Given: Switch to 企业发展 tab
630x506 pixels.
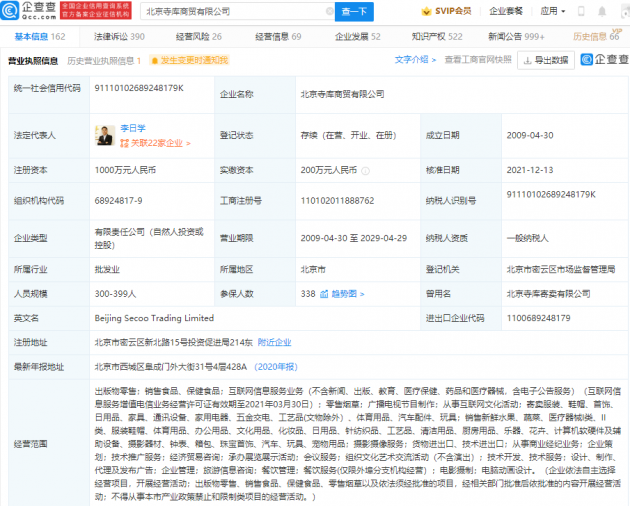Looking at the screenshot, I should click(358, 37).
